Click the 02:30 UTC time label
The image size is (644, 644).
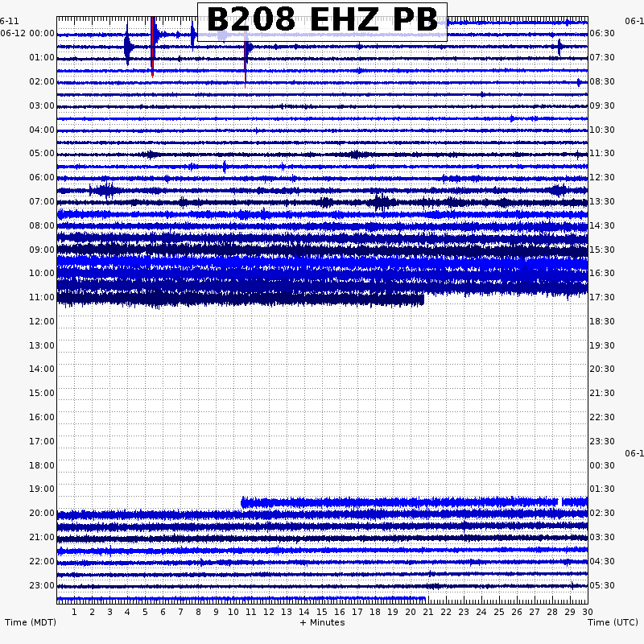point(602,513)
